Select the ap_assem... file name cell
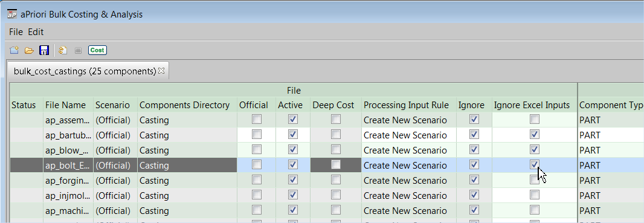This screenshot has height=223, width=644. [68, 120]
